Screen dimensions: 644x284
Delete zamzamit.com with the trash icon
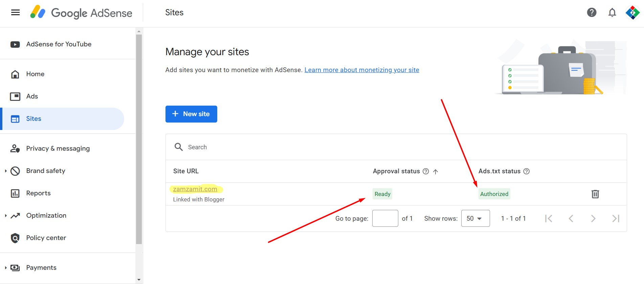595,194
